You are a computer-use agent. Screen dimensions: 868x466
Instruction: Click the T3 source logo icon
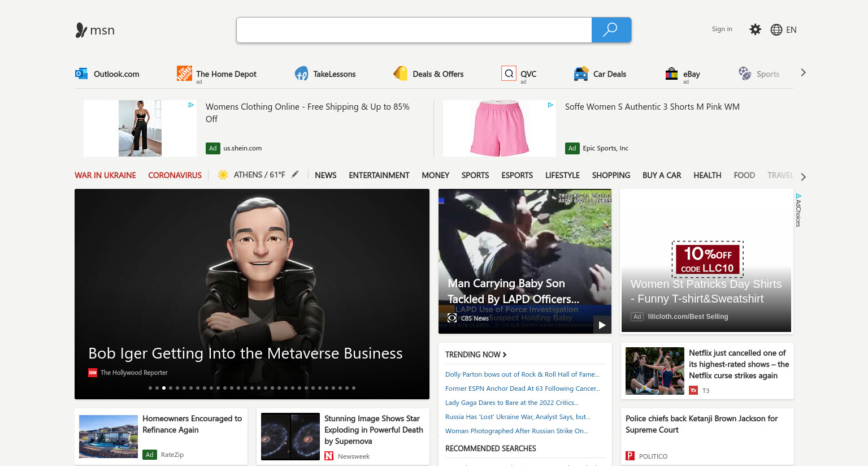(693, 390)
